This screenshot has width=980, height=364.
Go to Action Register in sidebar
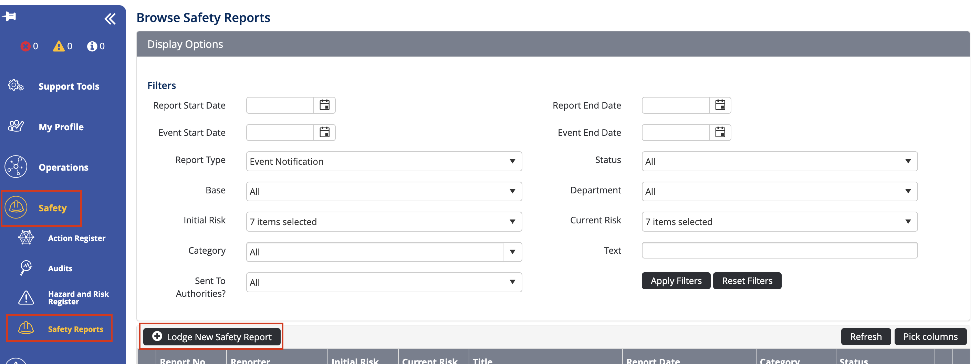[x=76, y=238]
